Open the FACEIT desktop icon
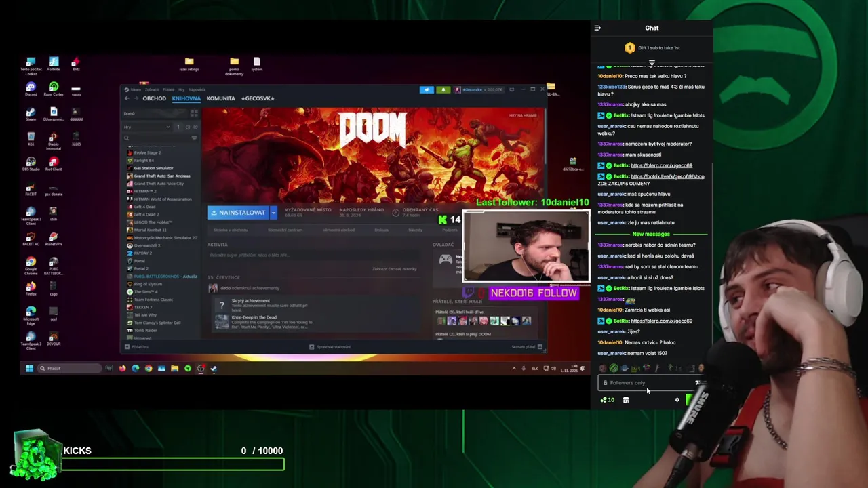 (31, 189)
